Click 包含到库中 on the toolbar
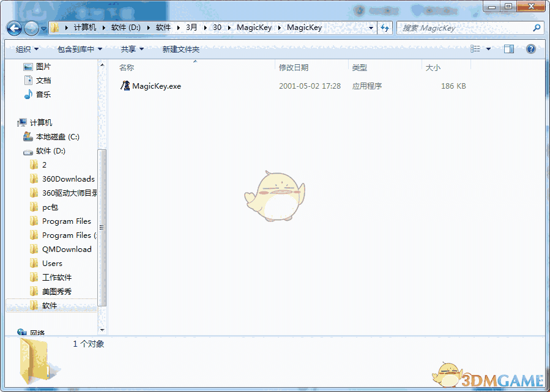550x392 pixels. tap(75, 49)
